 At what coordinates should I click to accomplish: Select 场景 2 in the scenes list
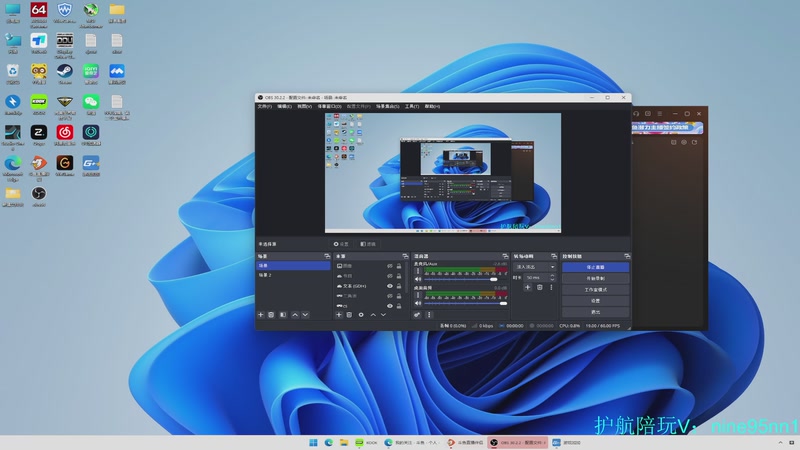pos(293,275)
